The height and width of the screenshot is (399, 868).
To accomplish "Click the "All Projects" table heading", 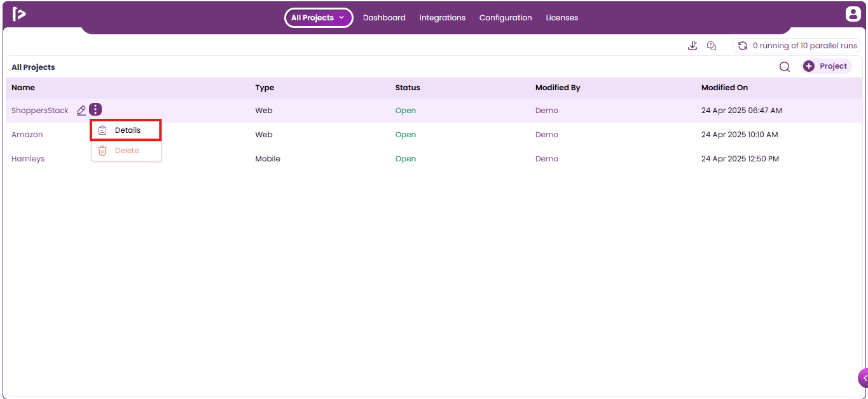I will [x=33, y=67].
